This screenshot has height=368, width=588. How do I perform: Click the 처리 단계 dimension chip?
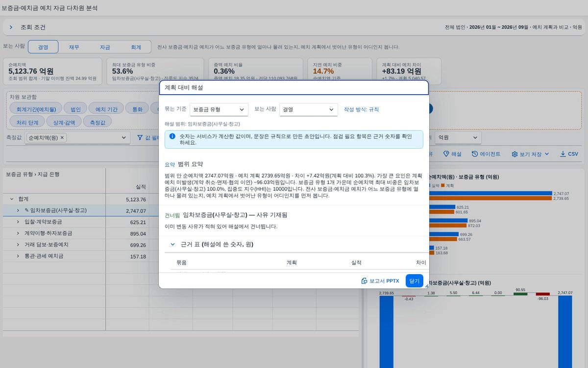click(x=27, y=122)
